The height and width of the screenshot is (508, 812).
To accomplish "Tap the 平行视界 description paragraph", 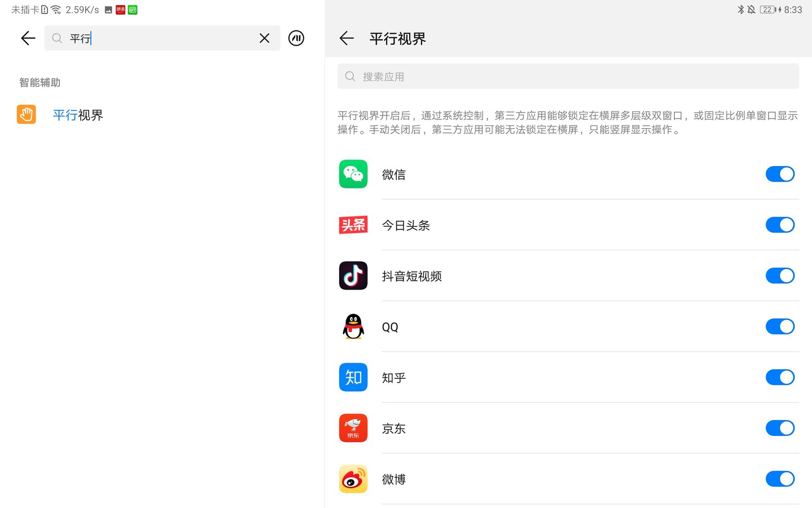I will tap(568, 122).
